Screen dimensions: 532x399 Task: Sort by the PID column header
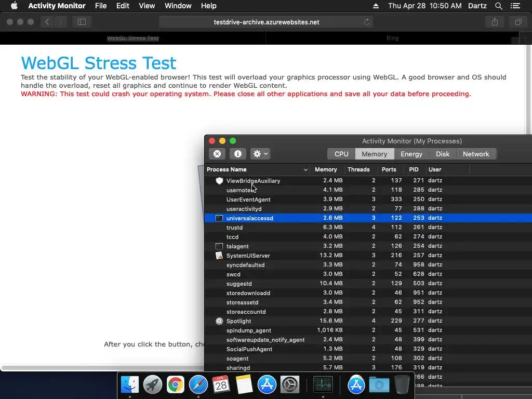[x=414, y=169]
